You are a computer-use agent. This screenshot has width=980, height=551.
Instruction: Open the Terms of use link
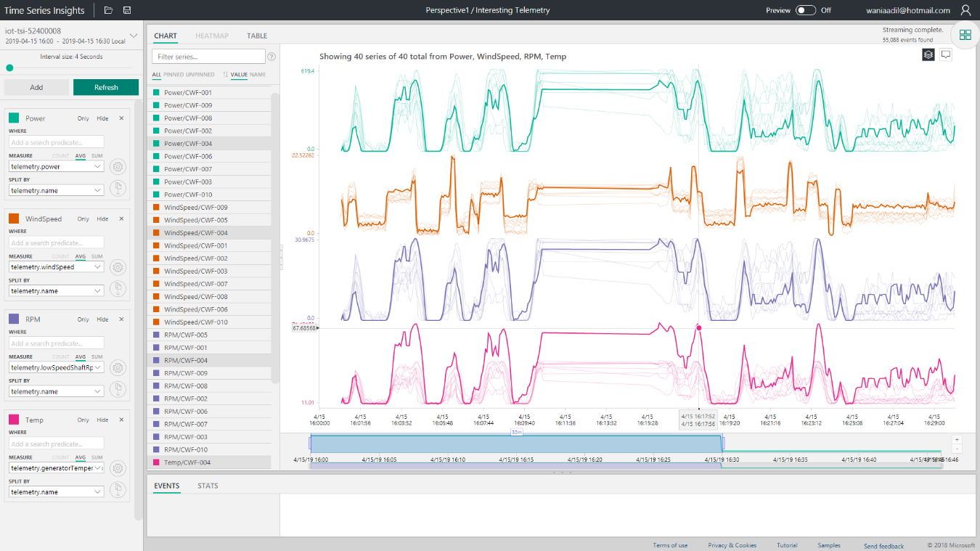pyautogui.click(x=670, y=545)
